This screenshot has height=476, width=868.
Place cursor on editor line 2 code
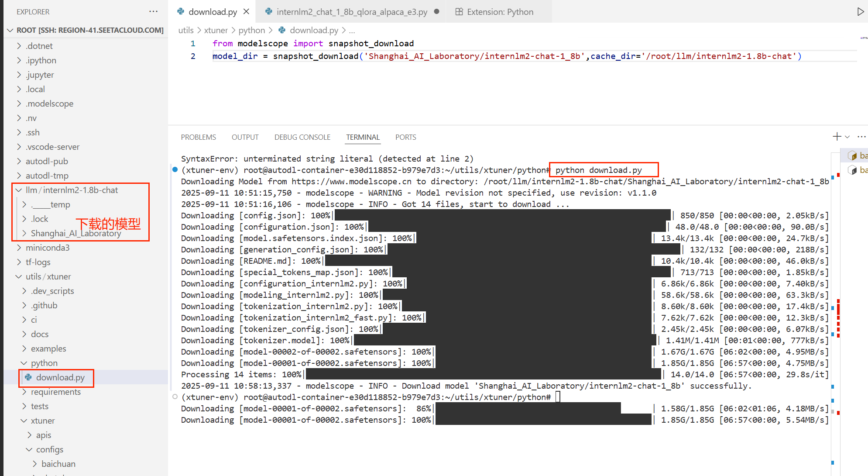pyautogui.click(x=506, y=56)
